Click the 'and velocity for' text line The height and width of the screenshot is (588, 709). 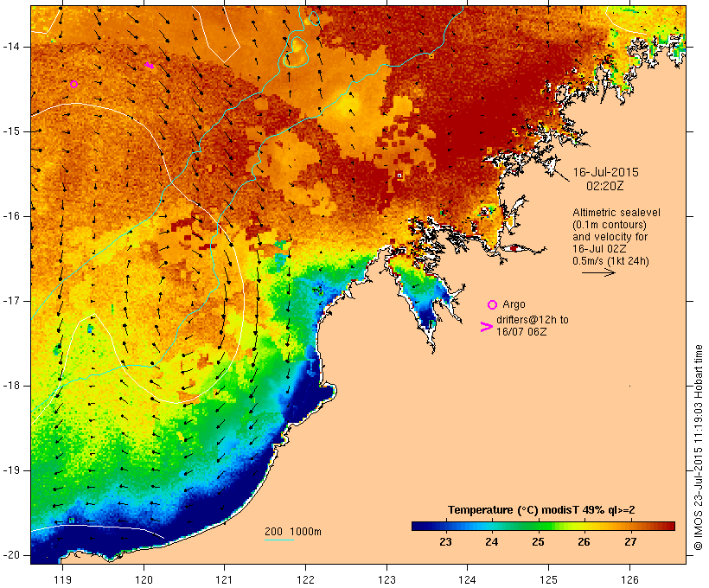coord(610,237)
